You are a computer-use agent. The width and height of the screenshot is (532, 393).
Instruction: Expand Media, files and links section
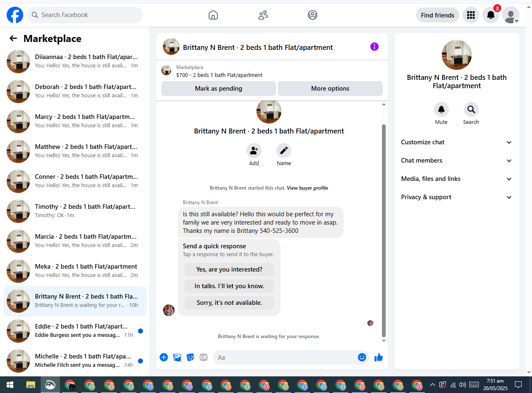(457, 179)
